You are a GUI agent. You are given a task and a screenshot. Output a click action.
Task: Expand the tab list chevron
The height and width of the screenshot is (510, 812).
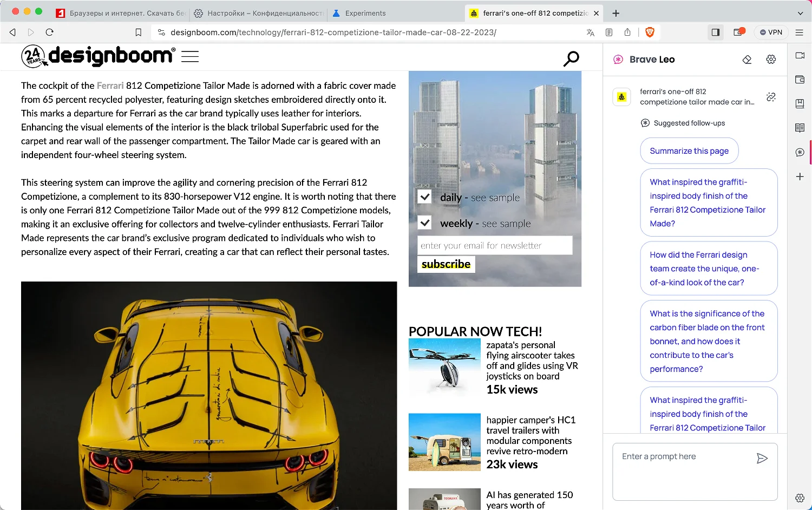click(x=800, y=13)
